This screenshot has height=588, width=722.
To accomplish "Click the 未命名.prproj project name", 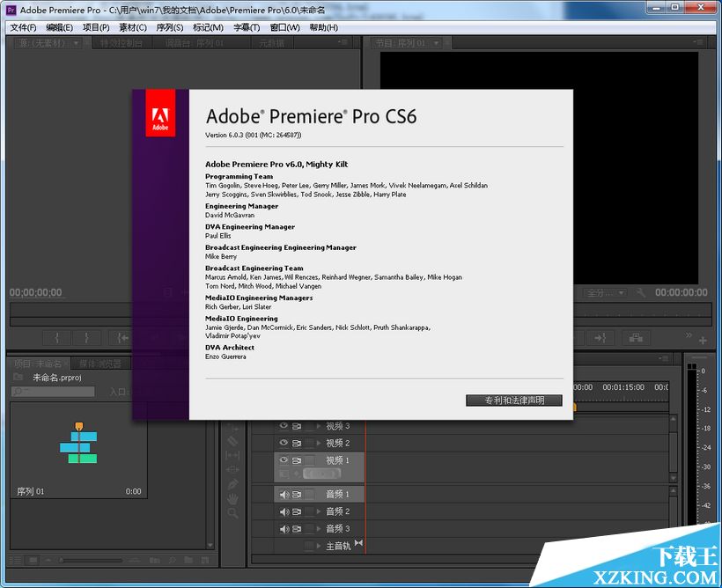I will point(56,378).
